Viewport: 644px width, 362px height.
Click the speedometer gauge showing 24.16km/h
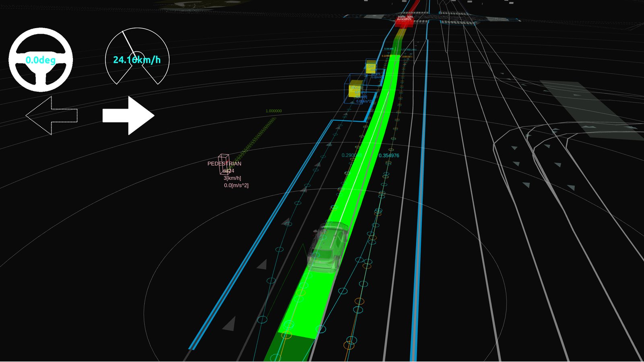pyautogui.click(x=137, y=56)
